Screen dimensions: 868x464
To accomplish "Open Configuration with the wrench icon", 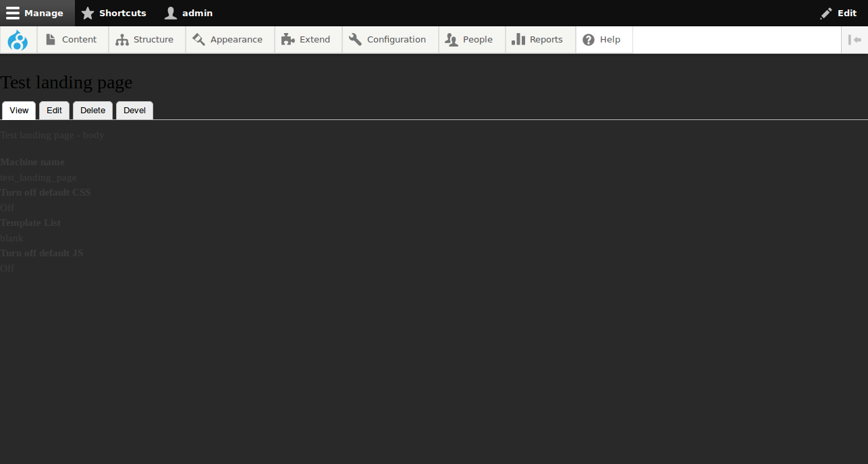I will [354, 39].
